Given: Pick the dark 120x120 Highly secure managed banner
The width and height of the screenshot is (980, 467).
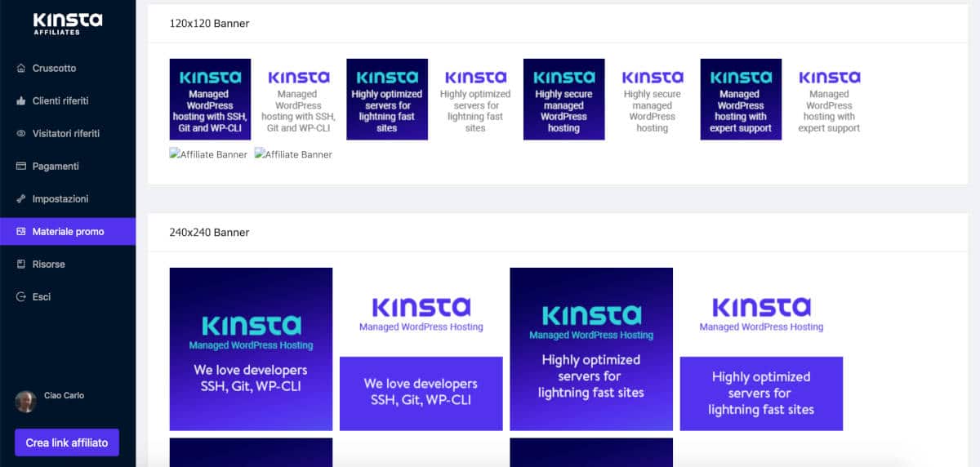Looking at the screenshot, I should [x=563, y=100].
